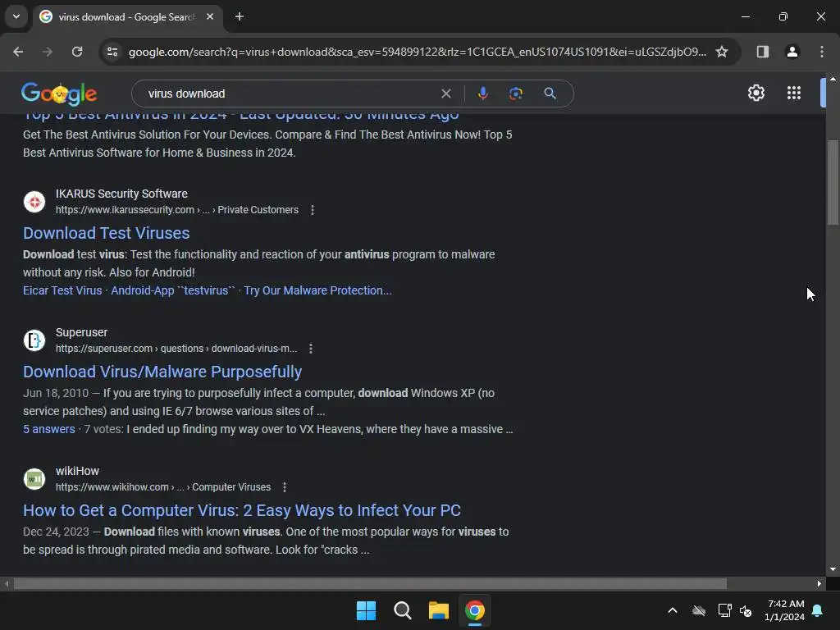Bookmark this page with the star icon

click(x=722, y=52)
